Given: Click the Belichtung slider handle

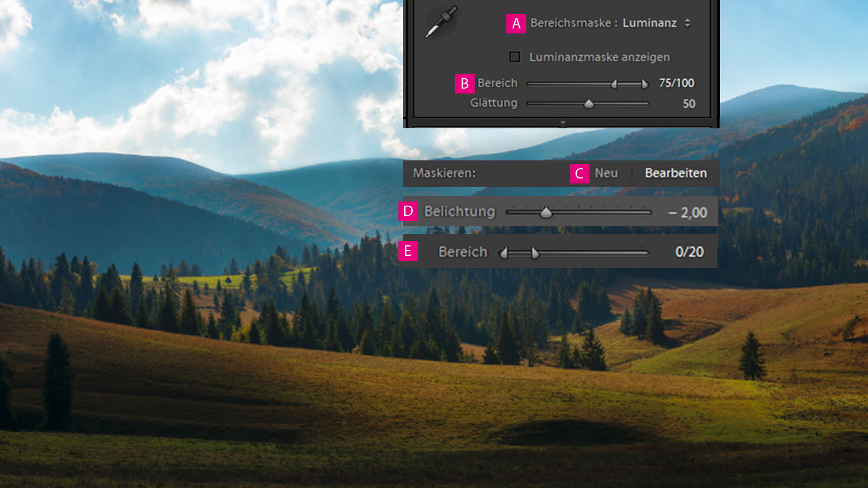Looking at the screenshot, I should pos(546,212).
